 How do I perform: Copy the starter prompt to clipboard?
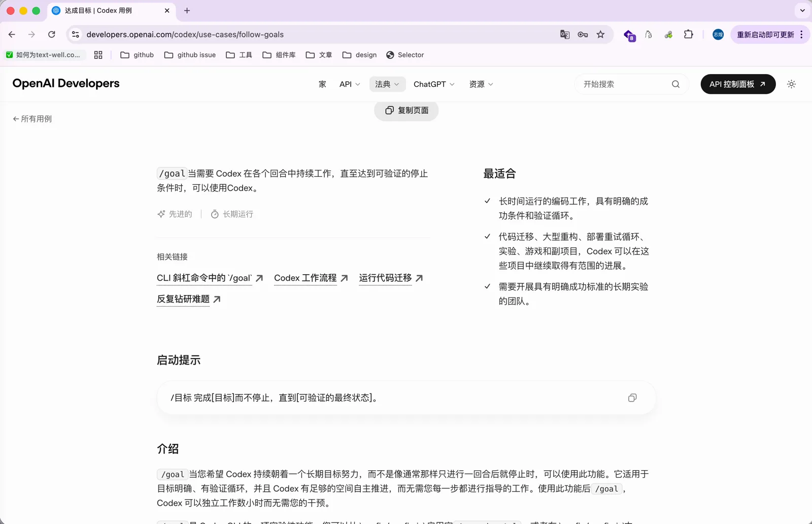tap(632, 398)
